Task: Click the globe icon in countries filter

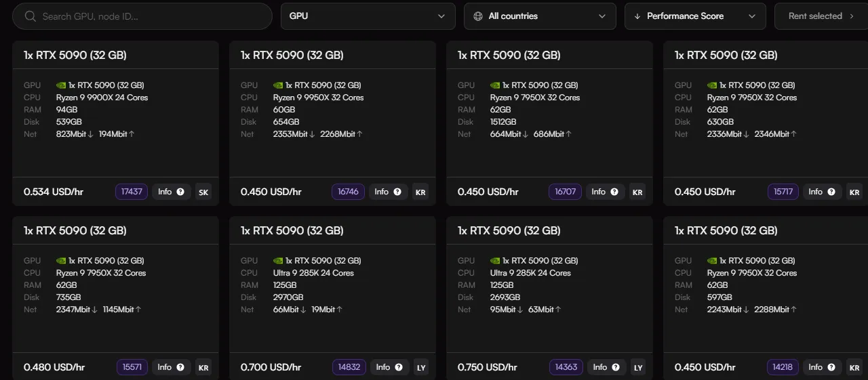Action: (478, 16)
